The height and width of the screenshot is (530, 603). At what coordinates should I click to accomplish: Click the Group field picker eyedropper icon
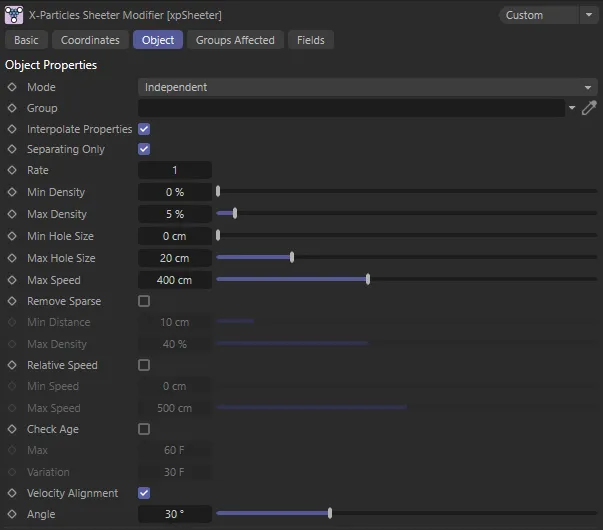point(589,108)
